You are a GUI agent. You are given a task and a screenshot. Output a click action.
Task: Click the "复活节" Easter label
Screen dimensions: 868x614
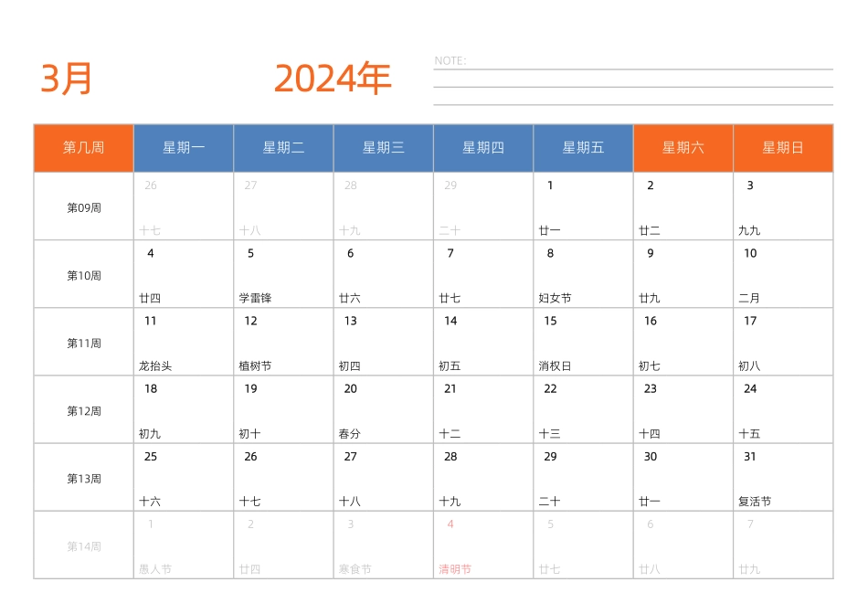pos(755,502)
